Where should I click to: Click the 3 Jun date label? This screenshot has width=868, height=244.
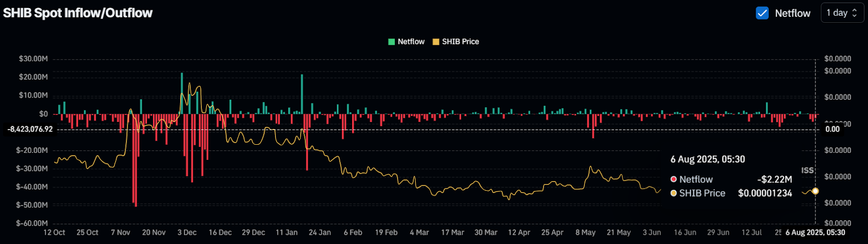pos(652,232)
